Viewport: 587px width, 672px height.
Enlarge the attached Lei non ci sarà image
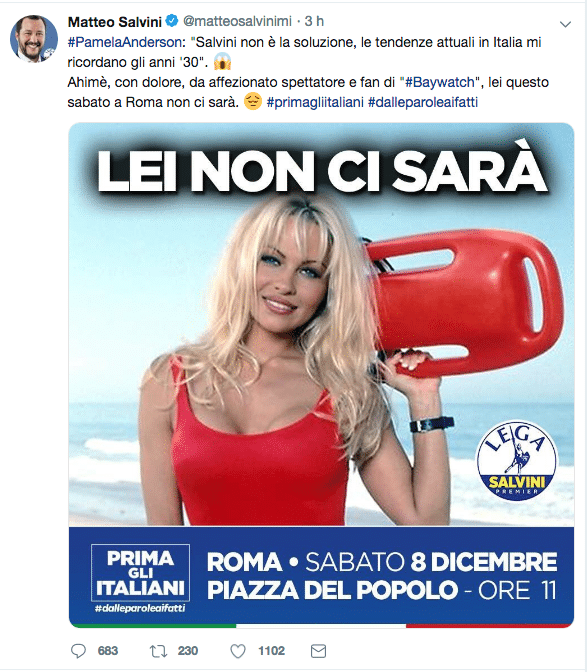(x=321, y=375)
